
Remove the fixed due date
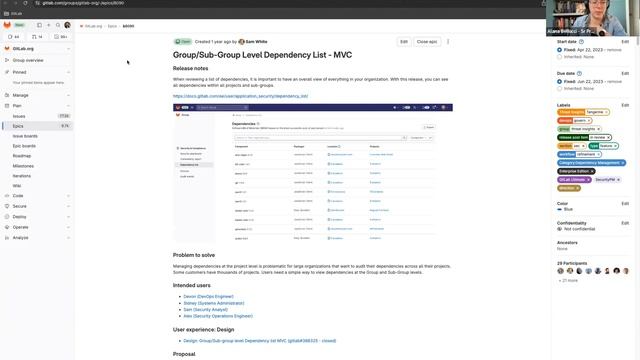point(614,82)
